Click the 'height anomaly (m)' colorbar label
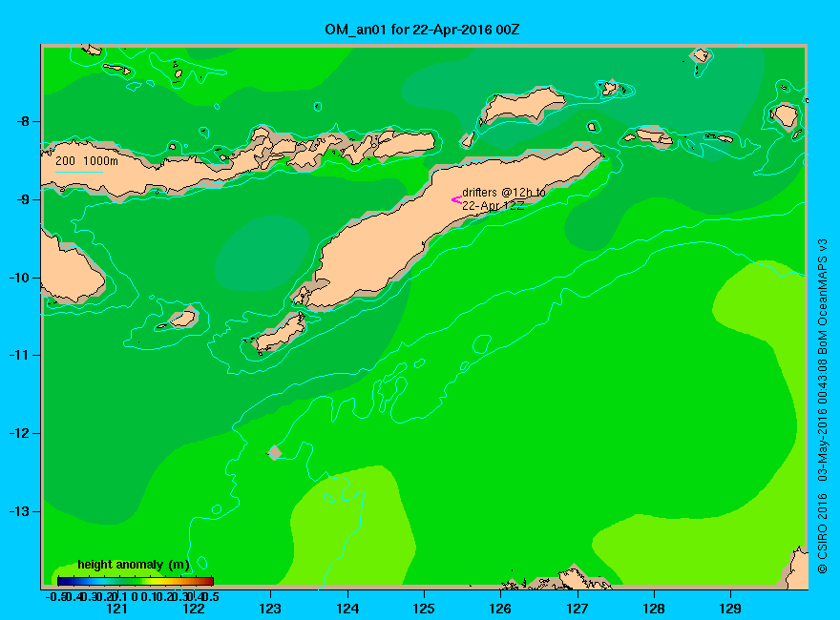Image resolution: width=840 pixels, height=620 pixels. (134, 565)
